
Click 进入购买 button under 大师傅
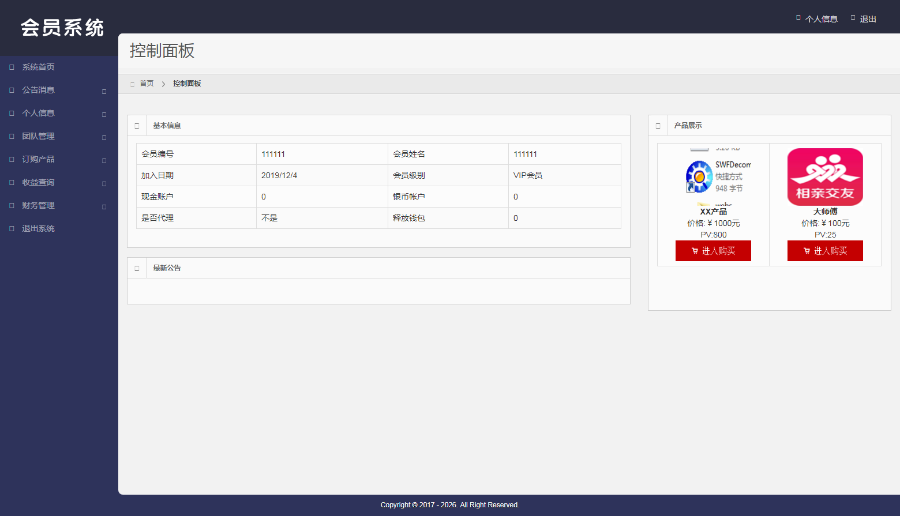[825, 251]
